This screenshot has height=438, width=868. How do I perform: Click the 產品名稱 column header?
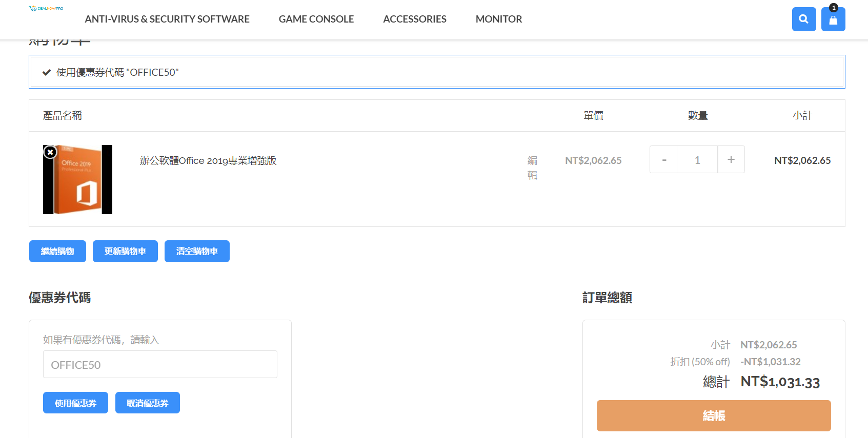coord(63,115)
